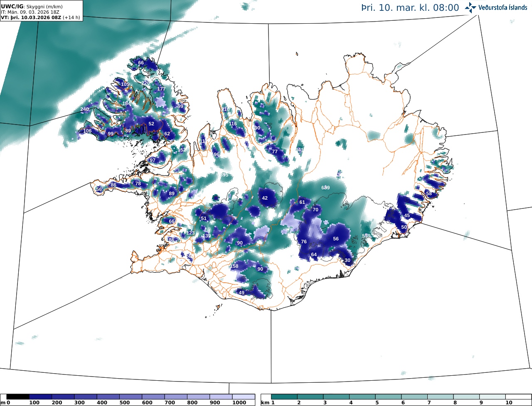Viewport: 532px width, 406px height.
Task: Pick the dark teal 1–2 km legend swatch
Action: [284, 397]
